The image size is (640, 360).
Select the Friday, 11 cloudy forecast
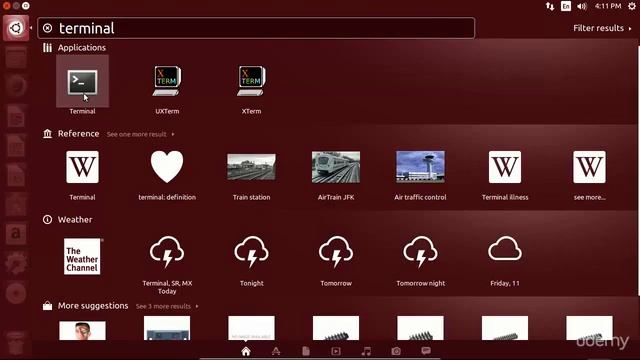click(505, 249)
